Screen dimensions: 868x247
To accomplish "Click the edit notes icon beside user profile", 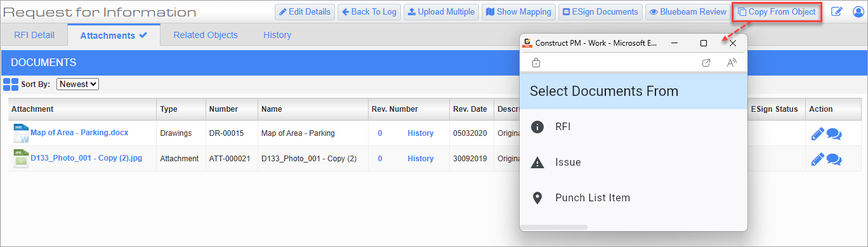I will coord(837,12).
